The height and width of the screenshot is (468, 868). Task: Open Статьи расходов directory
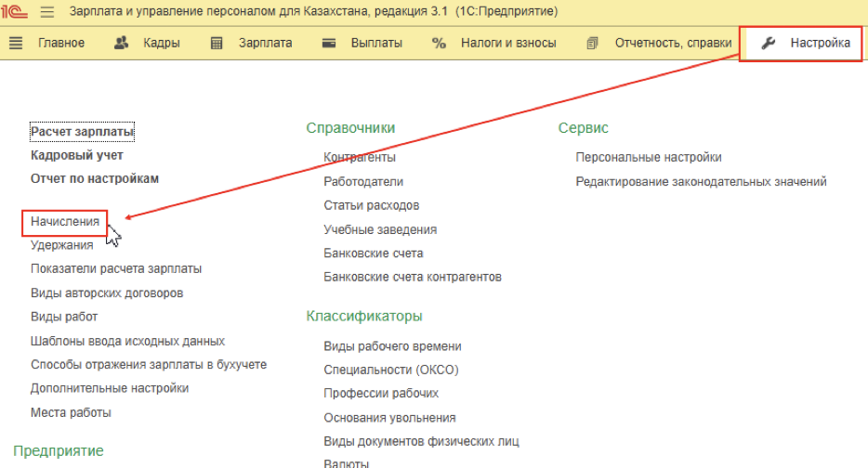372,205
